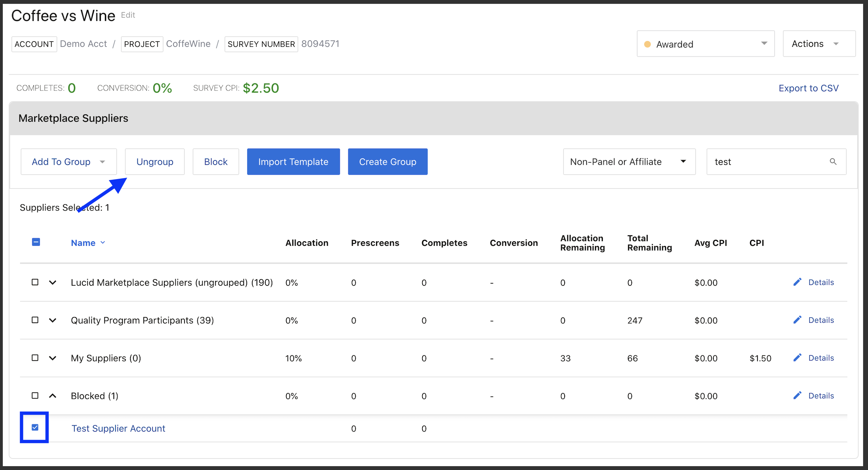The width and height of the screenshot is (868, 470).
Task: Open the Actions dropdown menu
Action: click(819, 44)
